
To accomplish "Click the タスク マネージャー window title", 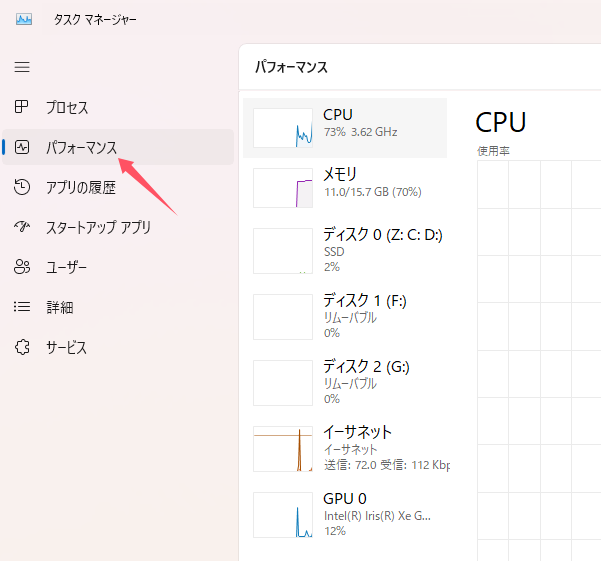I will click(95, 19).
